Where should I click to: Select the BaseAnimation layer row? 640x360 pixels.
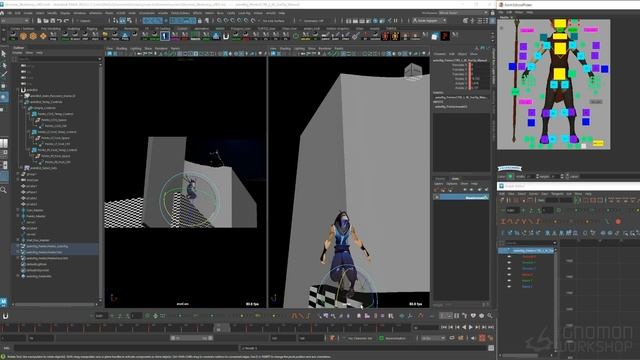coord(461,197)
